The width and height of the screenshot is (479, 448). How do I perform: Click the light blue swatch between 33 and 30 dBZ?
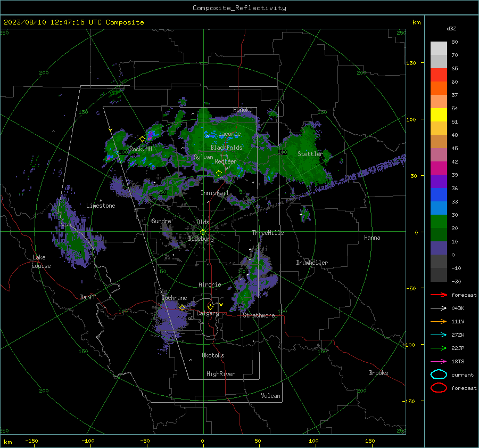439,208
